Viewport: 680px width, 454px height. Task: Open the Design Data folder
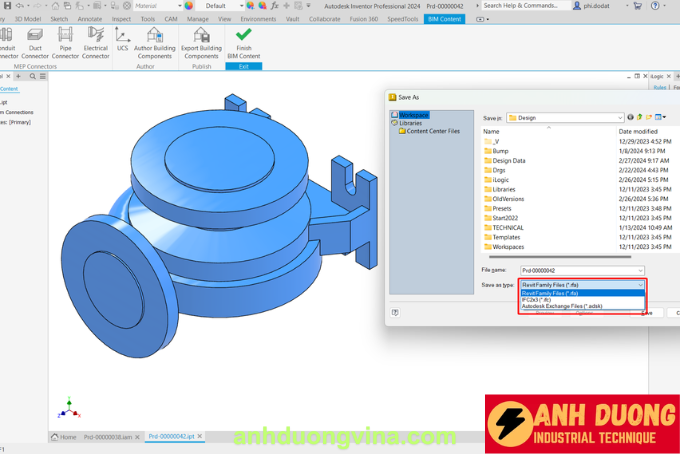509,160
